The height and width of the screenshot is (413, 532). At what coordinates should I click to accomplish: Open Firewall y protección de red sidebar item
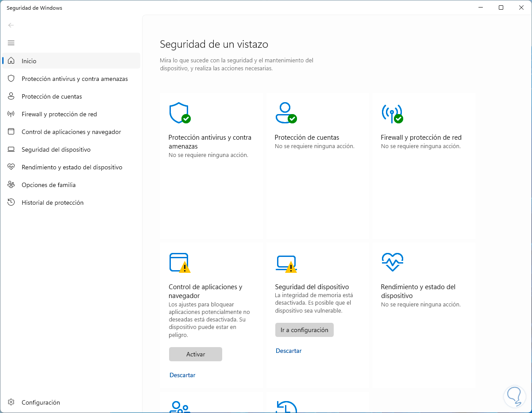[x=59, y=114]
